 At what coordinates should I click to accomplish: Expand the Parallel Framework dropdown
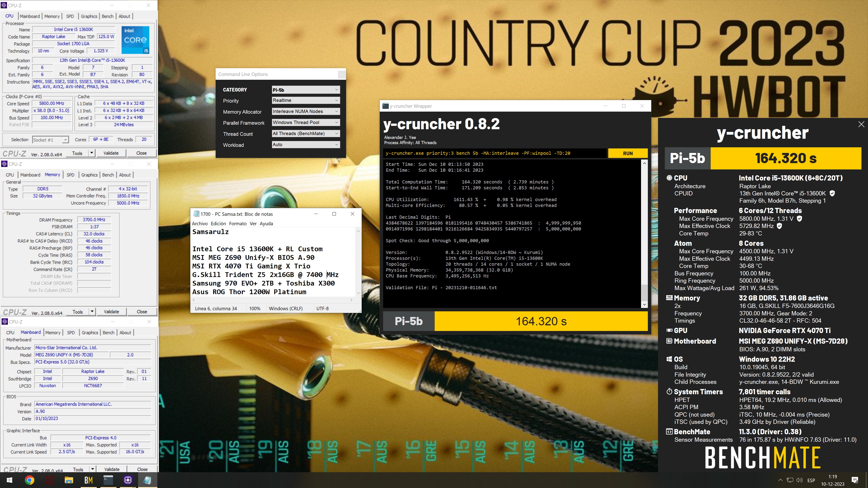coord(306,123)
